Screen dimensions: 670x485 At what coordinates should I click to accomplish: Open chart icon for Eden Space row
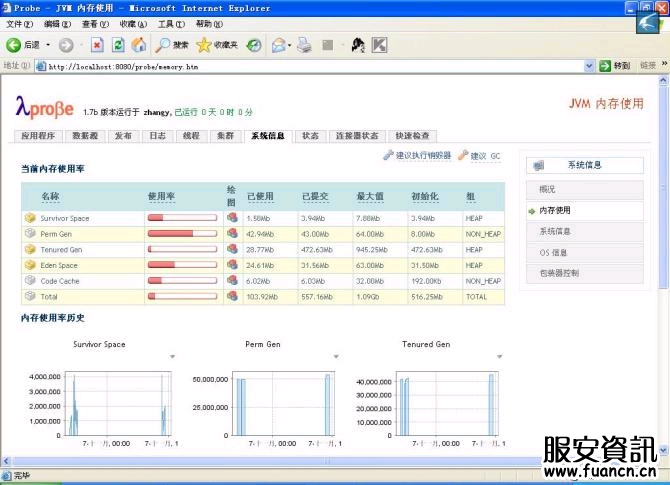232,265
